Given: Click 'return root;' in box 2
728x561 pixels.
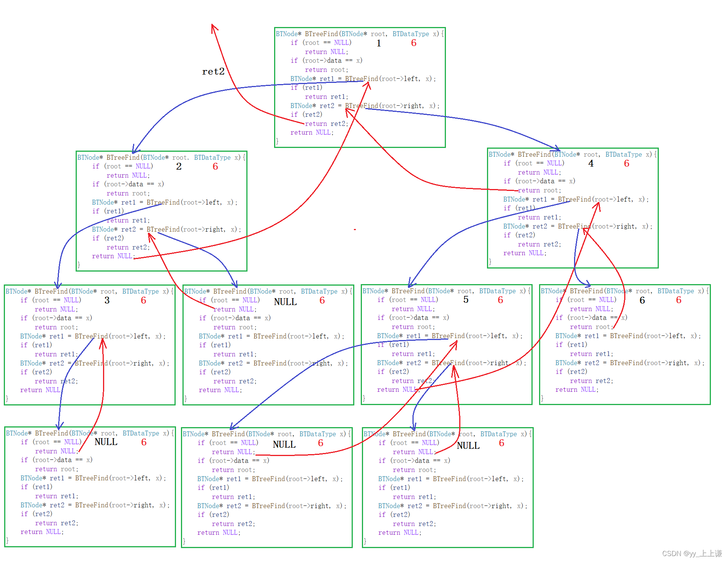Looking at the screenshot, I should (128, 193).
